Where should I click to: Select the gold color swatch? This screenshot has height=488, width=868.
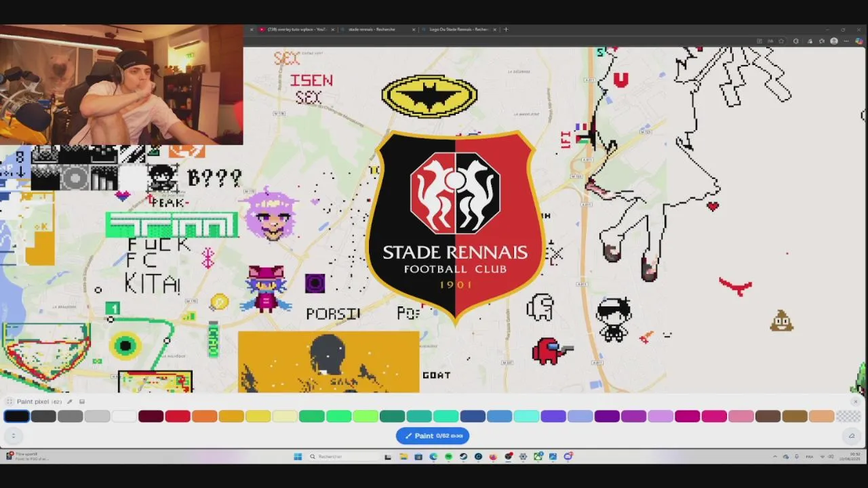(231, 416)
